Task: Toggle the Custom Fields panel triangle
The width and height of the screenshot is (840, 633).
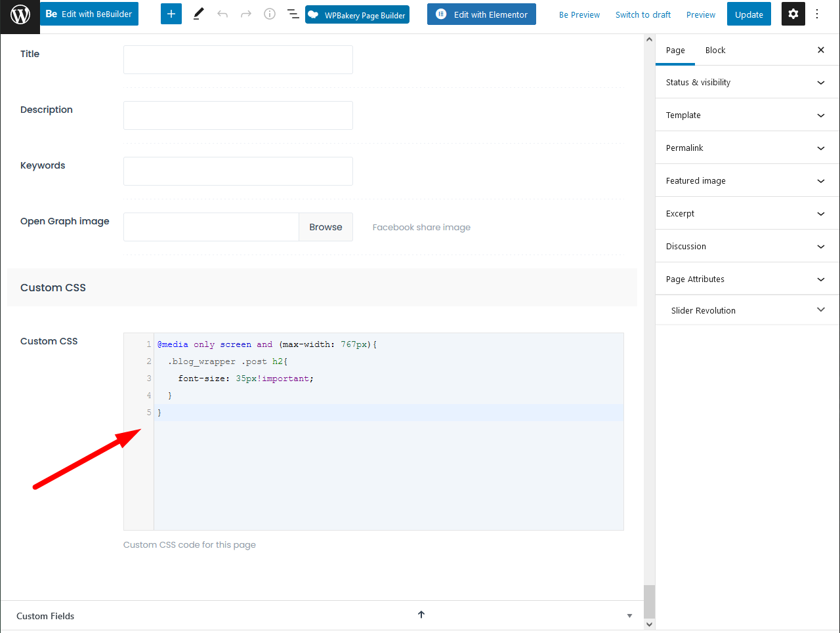Action: pyautogui.click(x=629, y=616)
